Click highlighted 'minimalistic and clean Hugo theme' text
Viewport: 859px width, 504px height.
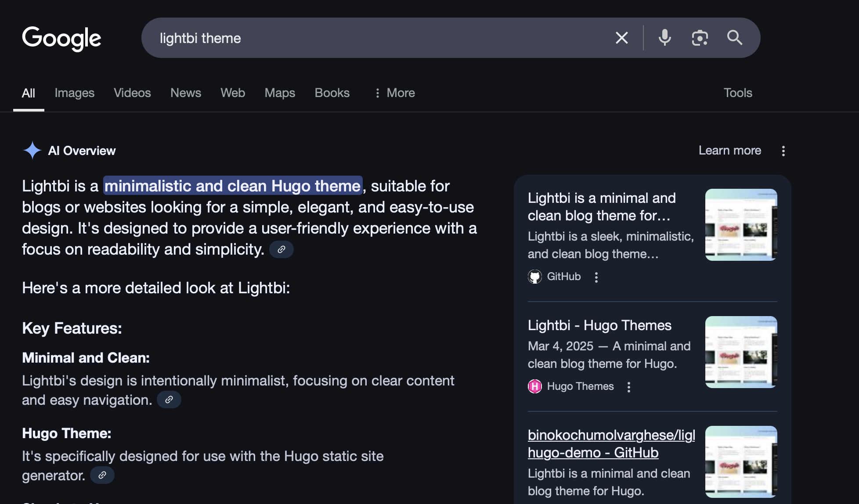click(233, 186)
